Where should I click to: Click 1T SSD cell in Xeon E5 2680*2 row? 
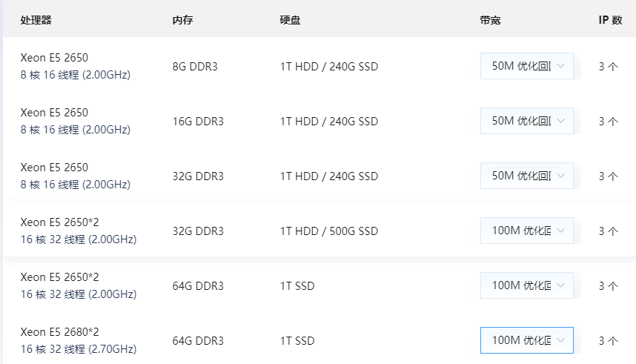297,341
